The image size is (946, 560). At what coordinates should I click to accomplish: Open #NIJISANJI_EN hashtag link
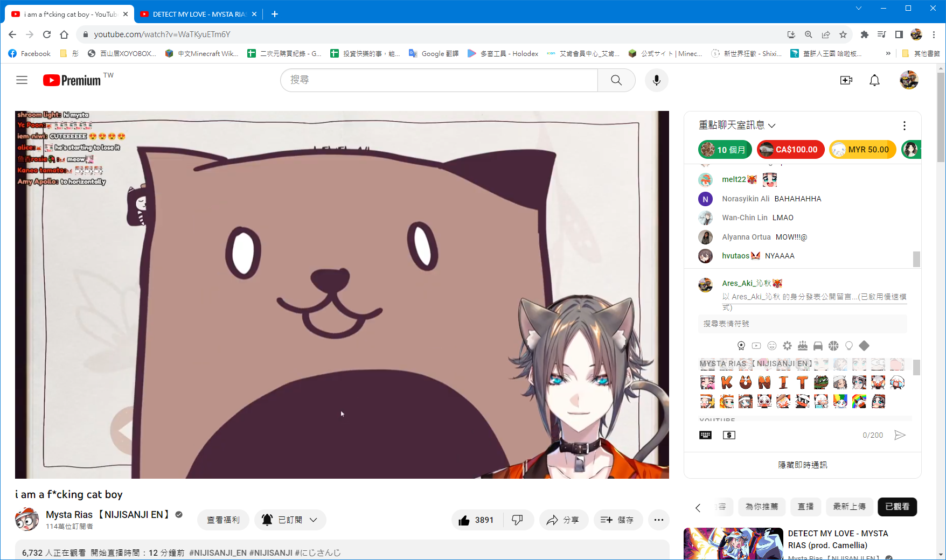point(218,553)
